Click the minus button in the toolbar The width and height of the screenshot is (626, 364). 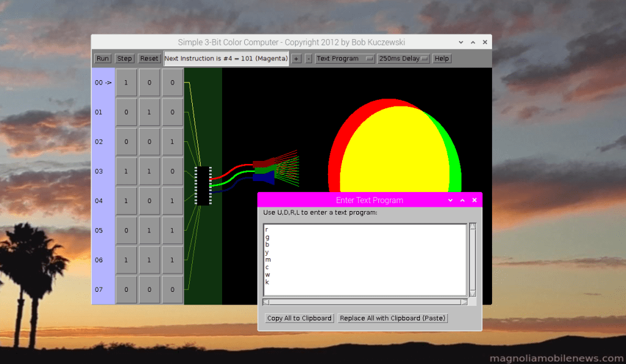[308, 59]
